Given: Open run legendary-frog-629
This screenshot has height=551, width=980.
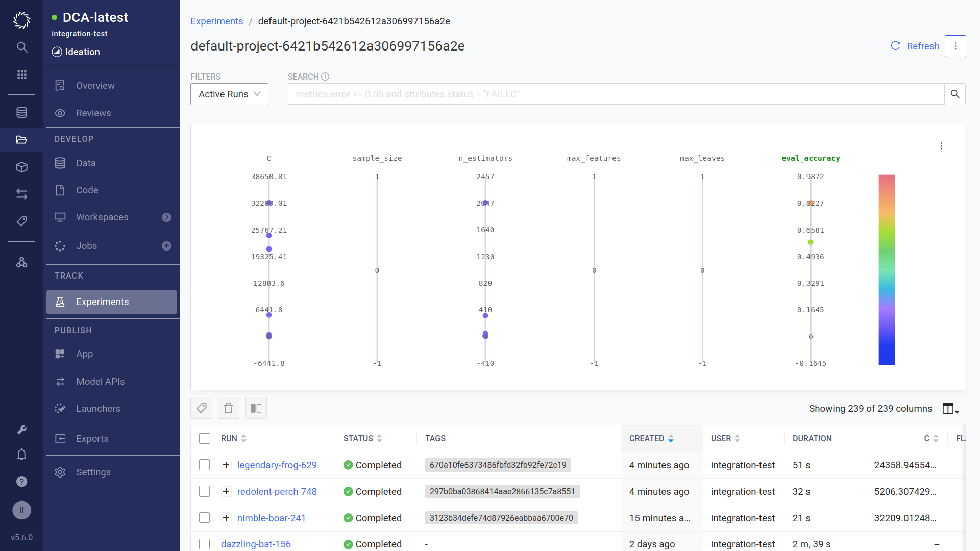Looking at the screenshot, I should coord(277,465).
